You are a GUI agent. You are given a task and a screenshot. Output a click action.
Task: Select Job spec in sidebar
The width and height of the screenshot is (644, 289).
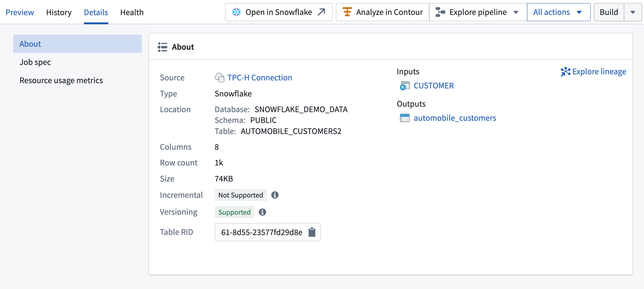(35, 62)
